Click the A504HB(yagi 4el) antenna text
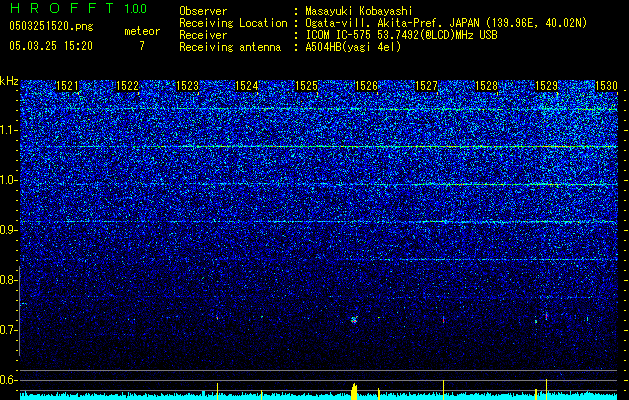The height and width of the screenshot is (400, 629). [x=353, y=47]
